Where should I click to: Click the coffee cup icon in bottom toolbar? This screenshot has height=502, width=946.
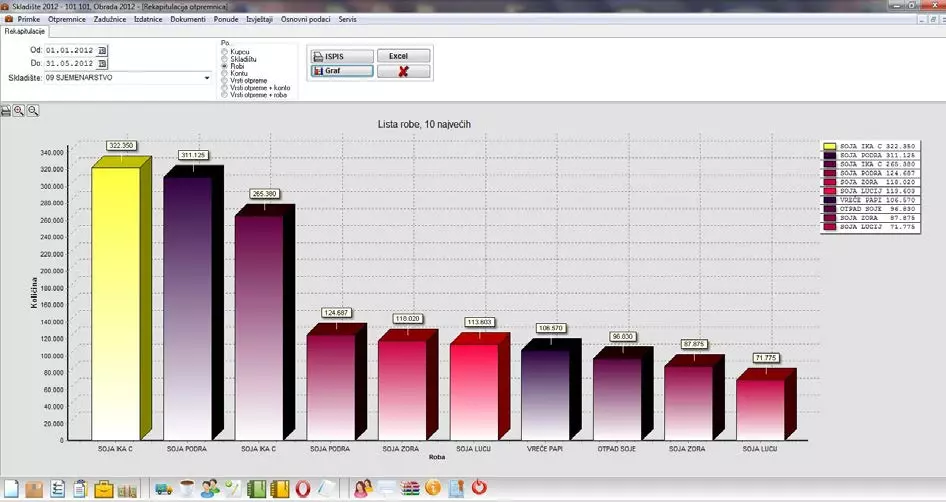click(x=187, y=489)
